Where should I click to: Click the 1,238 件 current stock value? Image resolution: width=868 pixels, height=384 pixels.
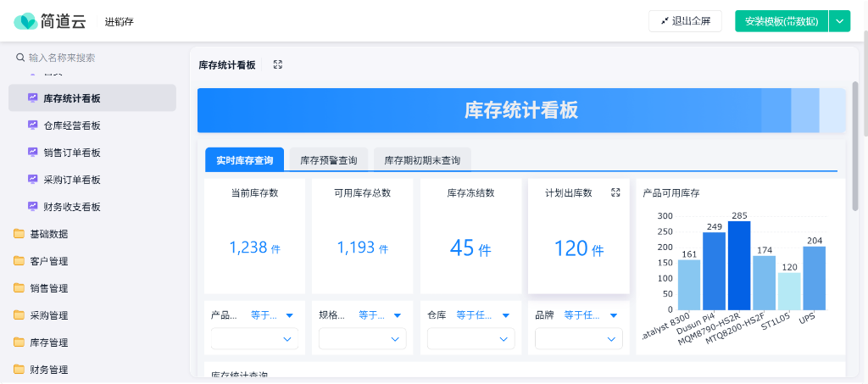point(254,248)
